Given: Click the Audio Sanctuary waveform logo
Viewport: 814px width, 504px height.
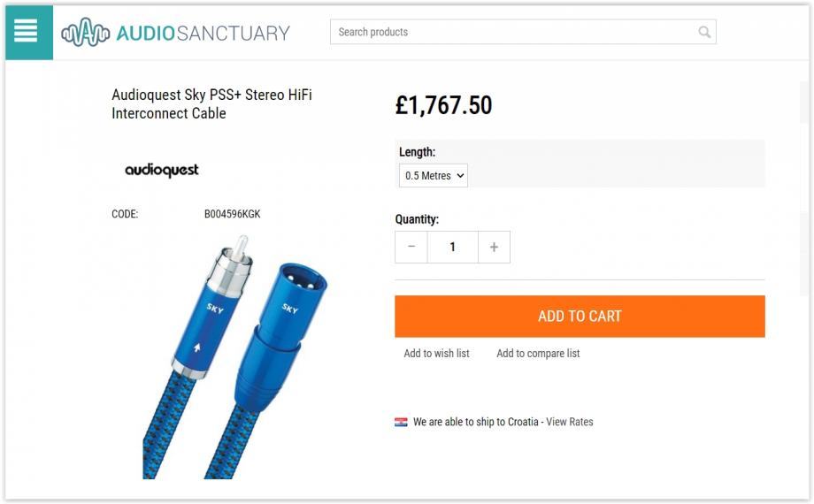Looking at the screenshot, I should [x=85, y=33].
